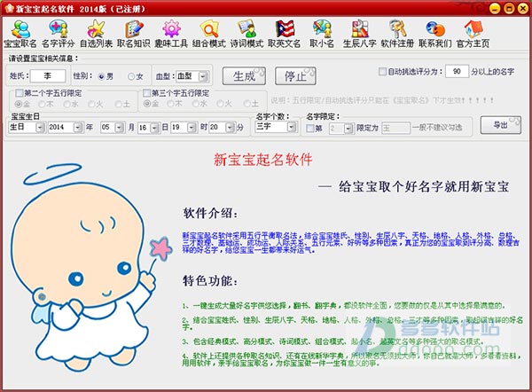Enable 自动挑选评分为 checkbox
The height and width of the screenshot is (392, 532).
[383, 72]
